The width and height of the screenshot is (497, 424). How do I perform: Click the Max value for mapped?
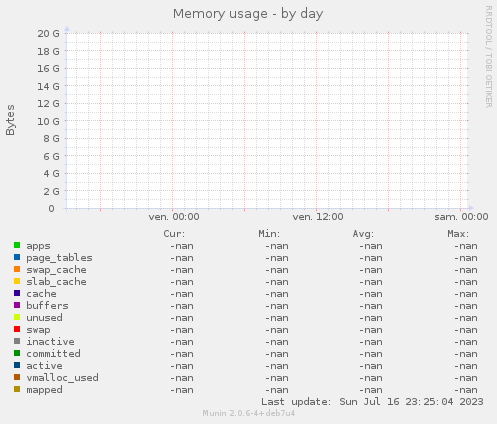tap(466, 390)
